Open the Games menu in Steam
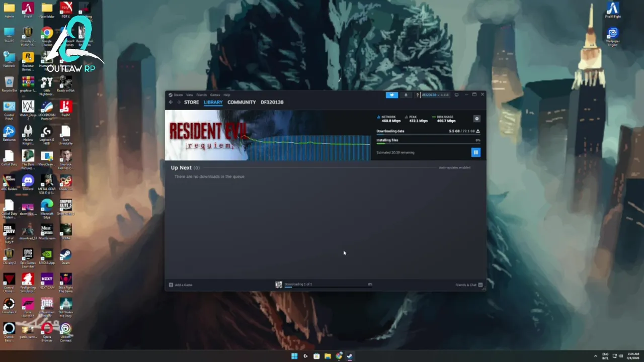This screenshot has height=362, width=644. 215,95
